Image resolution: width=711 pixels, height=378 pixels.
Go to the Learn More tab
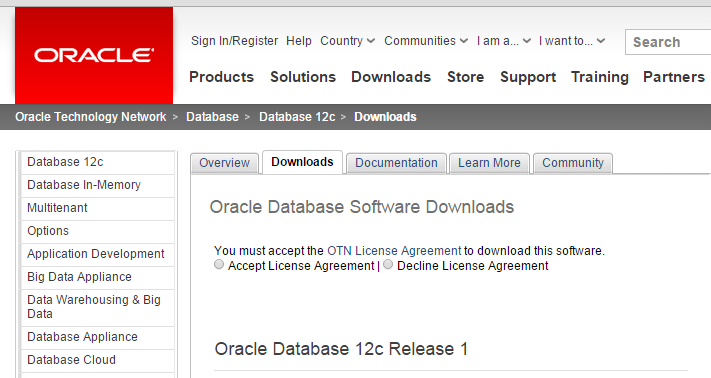click(x=489, y=163)
